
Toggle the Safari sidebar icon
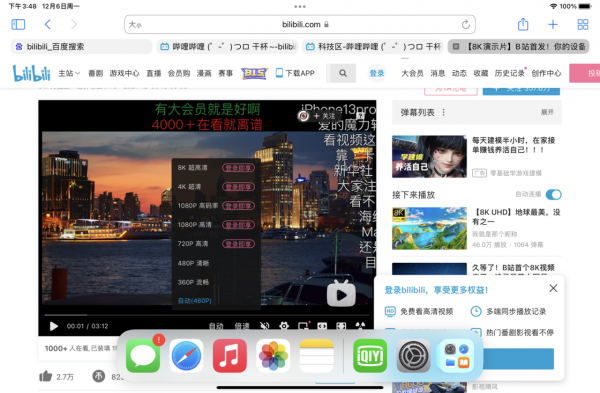click(18, 24)
